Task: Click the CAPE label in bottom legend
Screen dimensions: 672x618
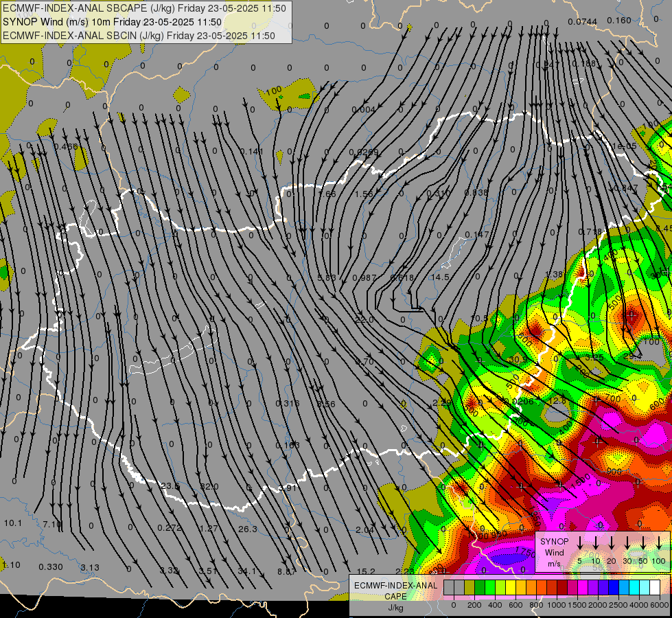Action: click(x=395, y=597)
